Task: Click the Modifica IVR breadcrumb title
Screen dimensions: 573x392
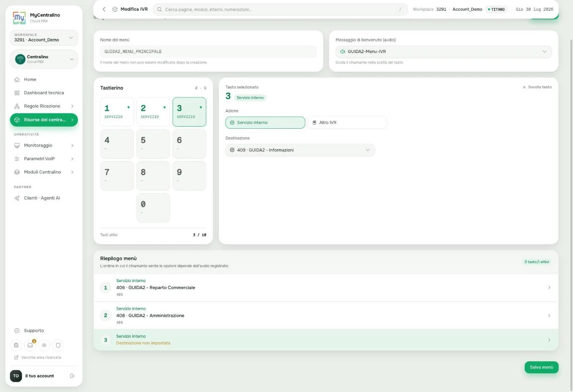Action: click(x=134, y=9)
